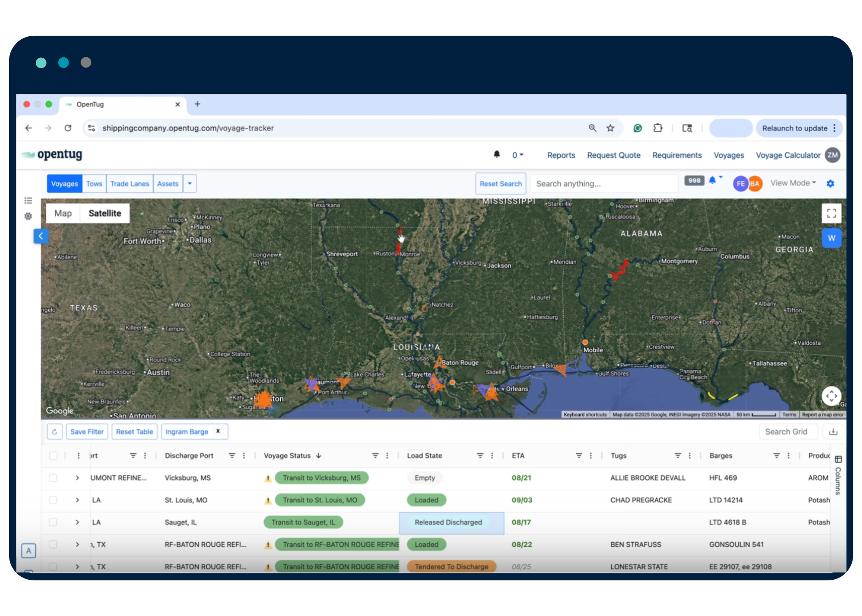
Task: Collapse map panel with blue left chevron
Action: 41,236
